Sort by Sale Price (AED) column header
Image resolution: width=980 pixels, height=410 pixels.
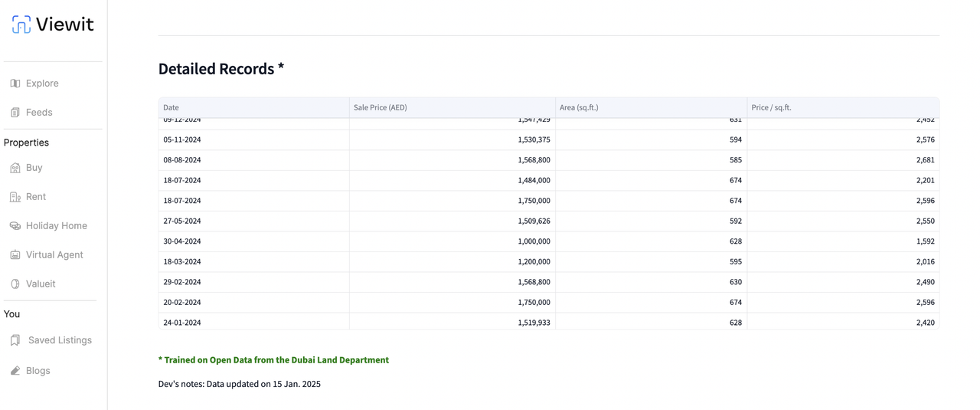tap(381, 108)
